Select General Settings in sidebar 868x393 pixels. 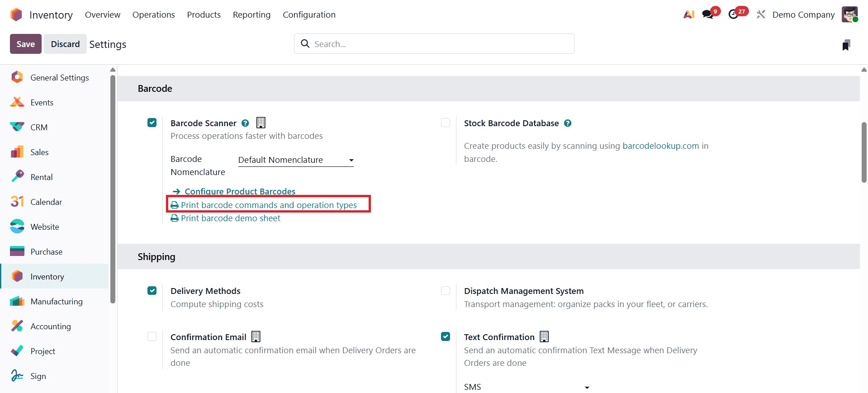coord(54,77)
